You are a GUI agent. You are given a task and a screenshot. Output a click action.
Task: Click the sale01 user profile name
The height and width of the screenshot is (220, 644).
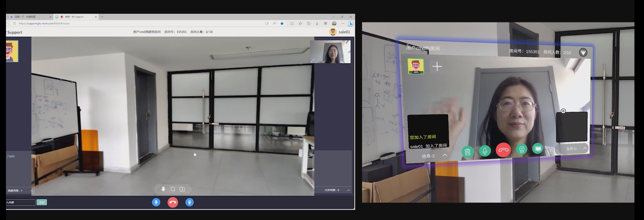(x=344, y=32)
